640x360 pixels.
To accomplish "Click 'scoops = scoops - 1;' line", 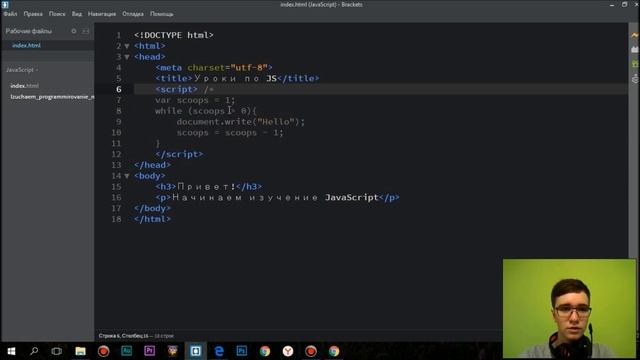I will (230, 133).
